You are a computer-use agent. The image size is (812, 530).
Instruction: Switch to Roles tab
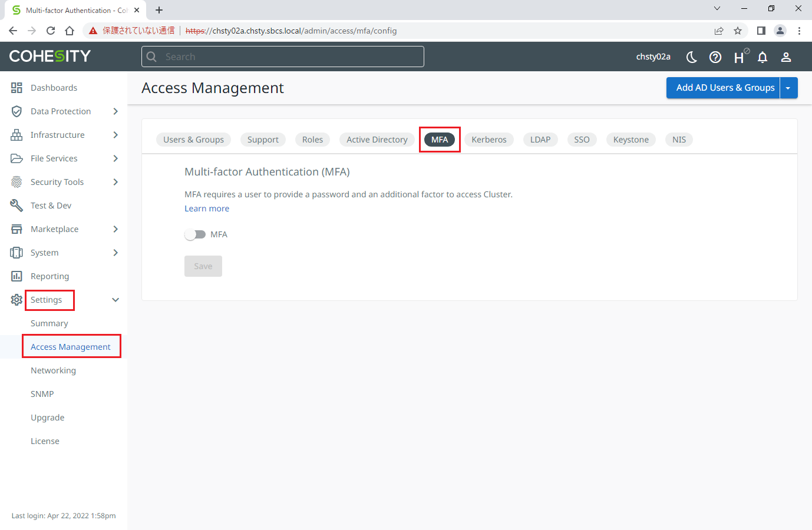pyautogui.click(x=312, y=140)
